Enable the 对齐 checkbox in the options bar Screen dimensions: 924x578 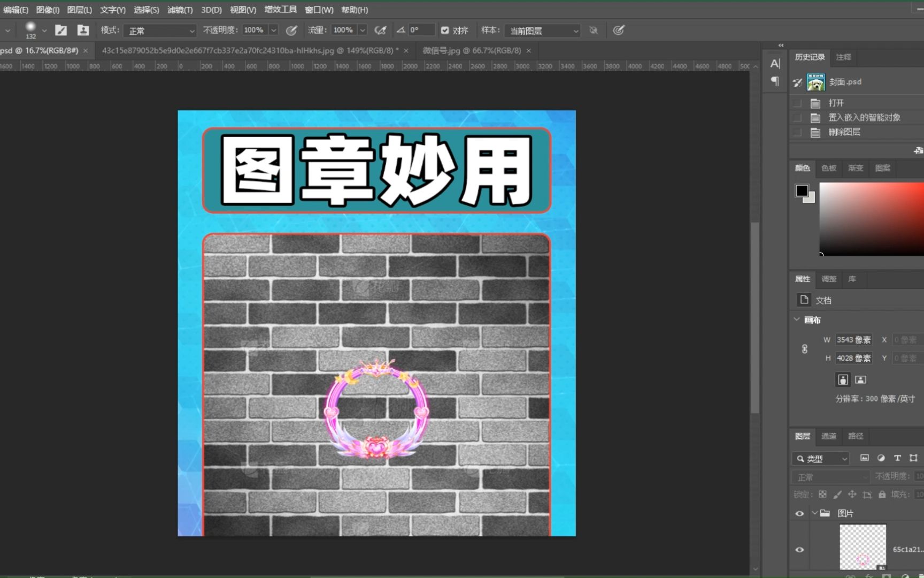pos(445,30)
